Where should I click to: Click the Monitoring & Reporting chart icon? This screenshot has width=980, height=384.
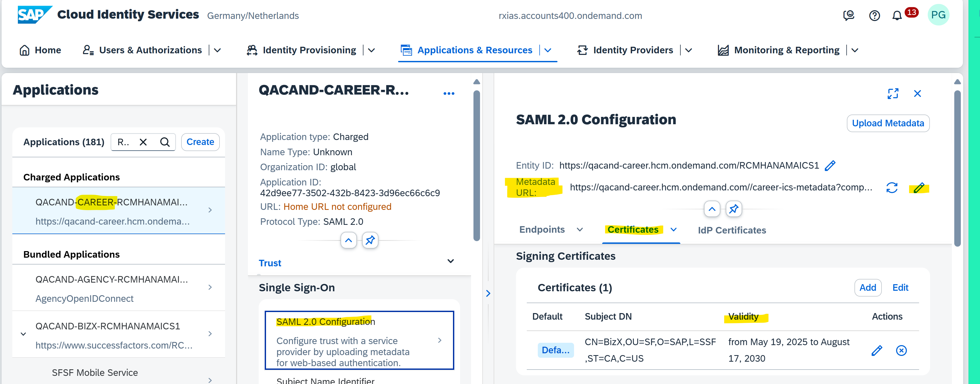(723, 50)
